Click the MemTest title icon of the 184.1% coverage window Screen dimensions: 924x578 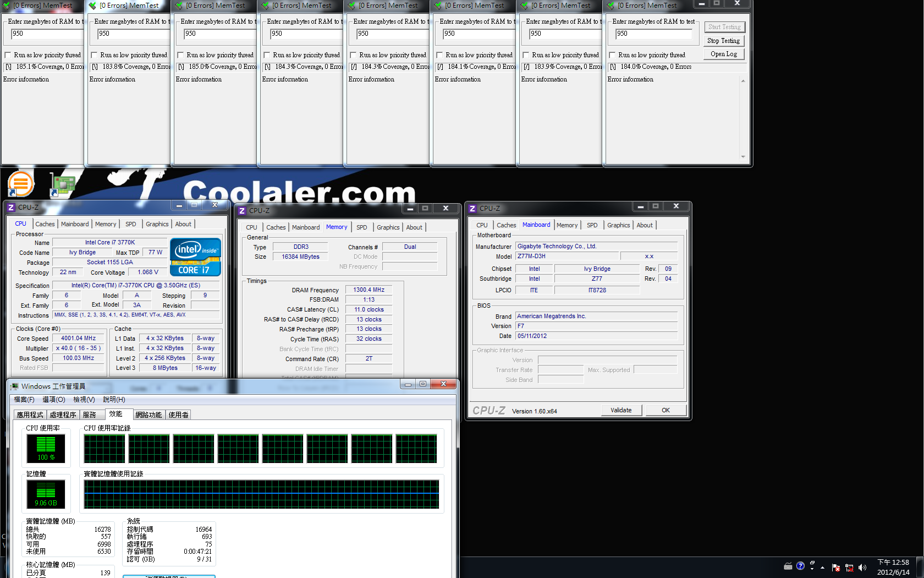[x=438, y=6]
